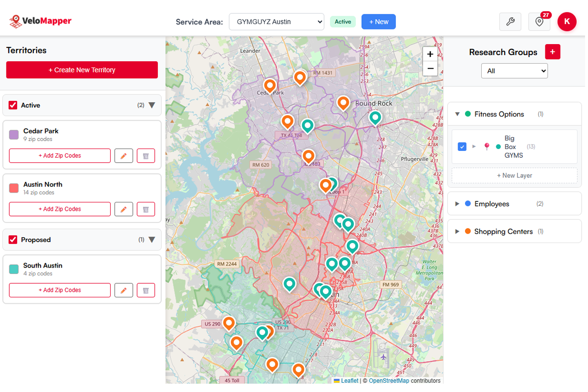Click the Cedar Park territory name
Image resolution: width=588 pixels, height=392 pixels.
tap(41, 131)
